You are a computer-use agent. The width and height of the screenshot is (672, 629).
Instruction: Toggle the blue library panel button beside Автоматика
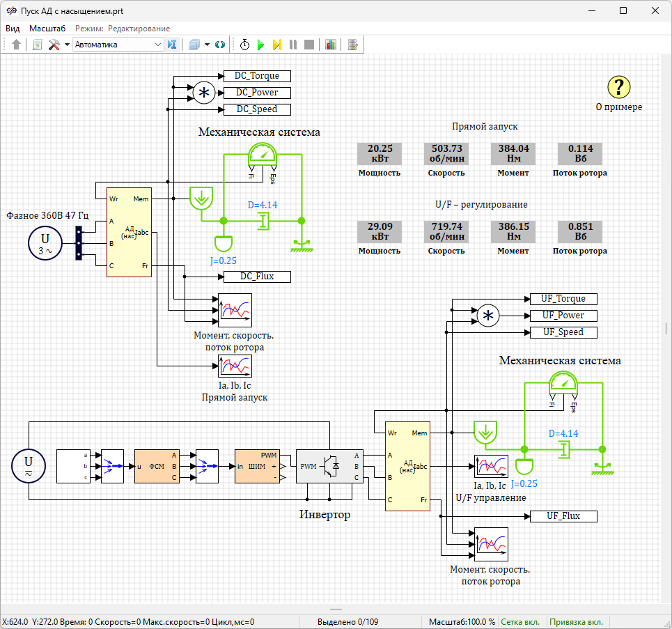[172, 45]
